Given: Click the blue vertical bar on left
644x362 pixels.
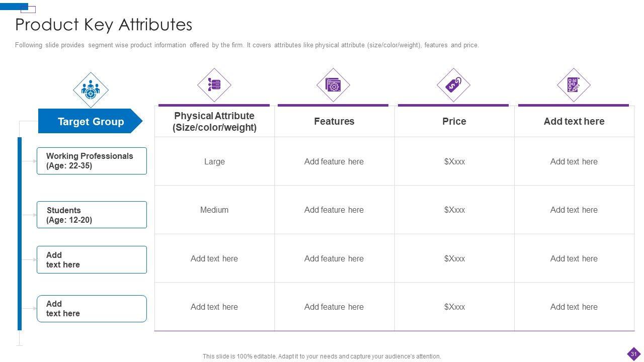Looking at the screenshot, I should (20, 233).
